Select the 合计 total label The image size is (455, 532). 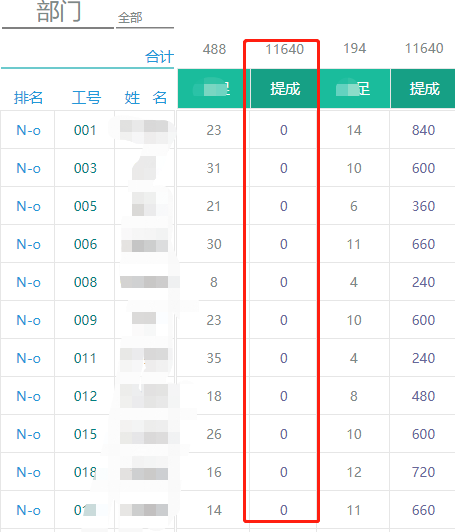[x=159, y=56]
